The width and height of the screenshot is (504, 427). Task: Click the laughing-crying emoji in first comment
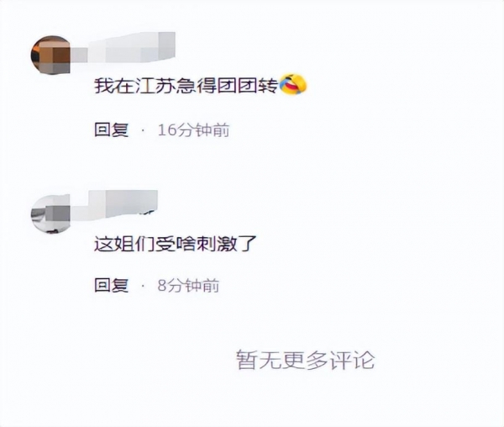click(293, 85)
